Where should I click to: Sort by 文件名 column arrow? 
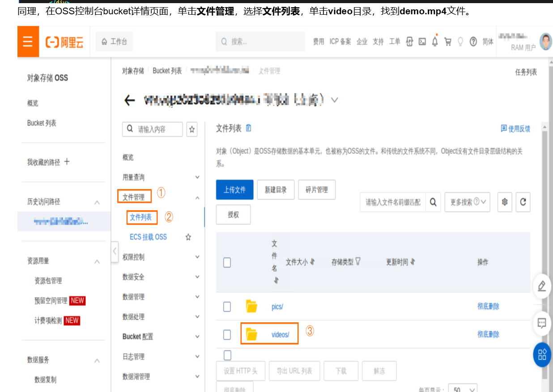pyautogui.click(x=276, y=280)
